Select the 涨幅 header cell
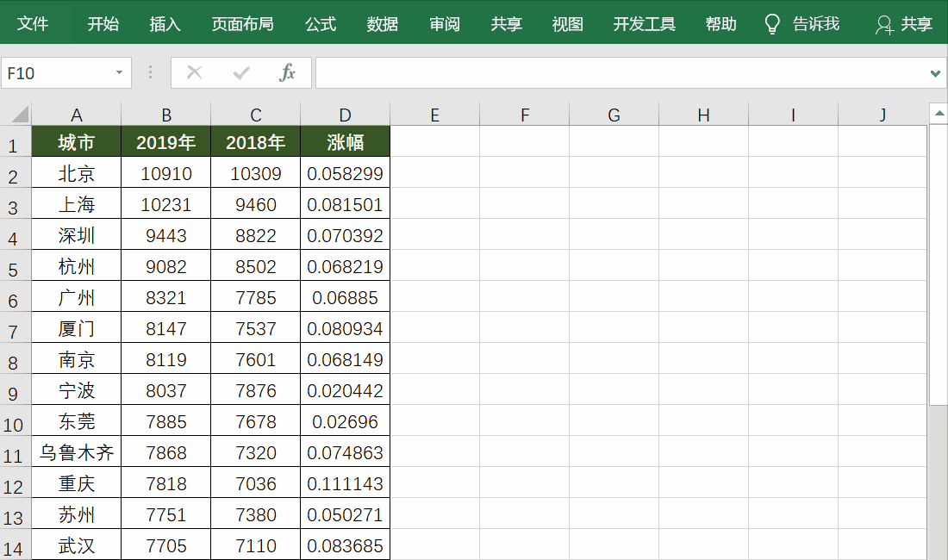This screenshot has height=560, width=948. point(346,142)
